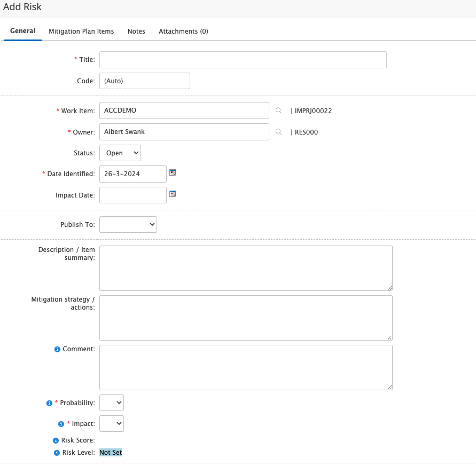Open the Impact Date calendar picker
The width and height of the screenshot is (476, 466).
(173, 194)
